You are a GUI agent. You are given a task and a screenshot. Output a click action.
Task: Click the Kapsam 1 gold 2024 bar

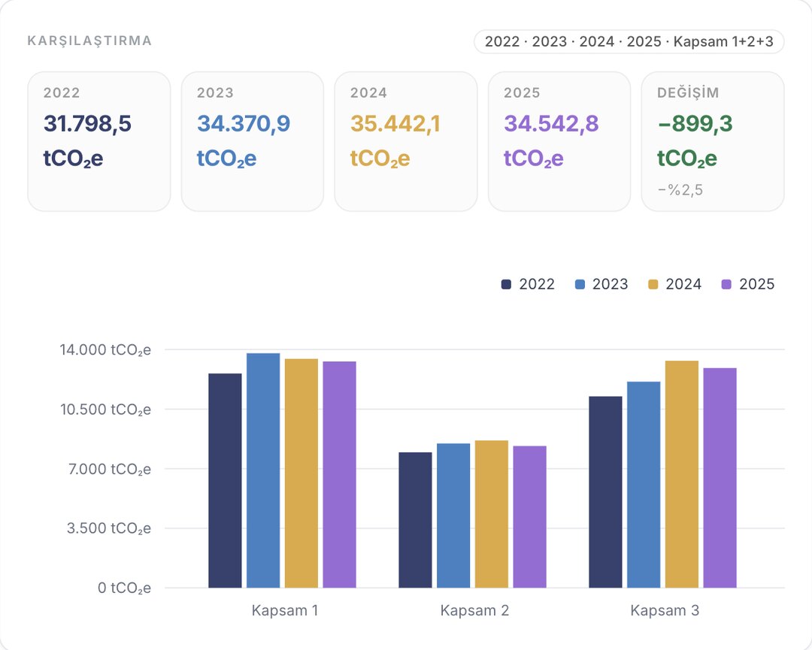click(301, 473)
